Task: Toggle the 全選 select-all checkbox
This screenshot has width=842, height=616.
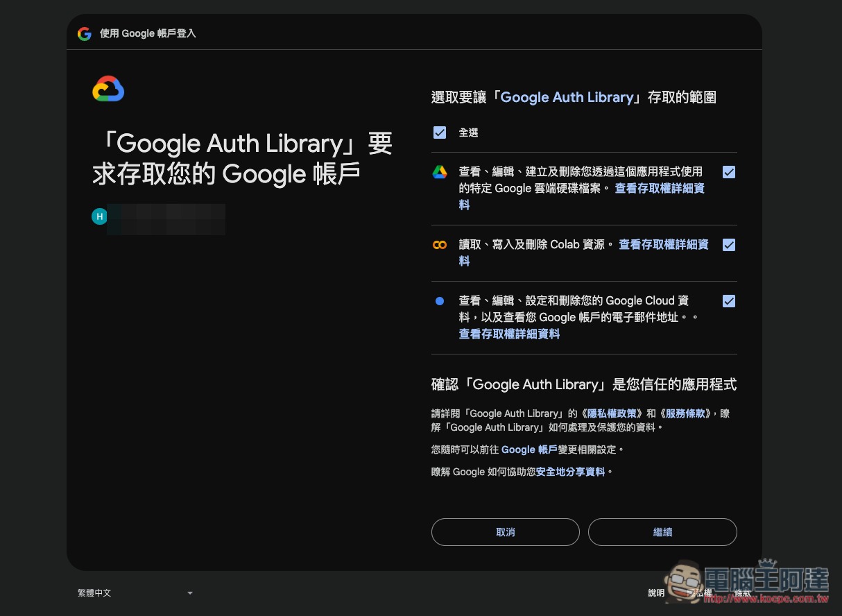Action: (440, 132)
